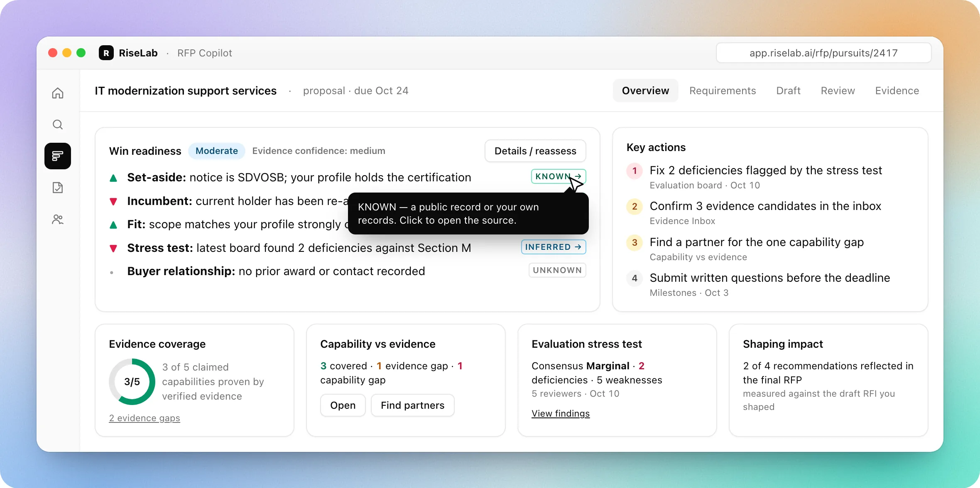Follow the 2 evidence gaps link

click(145, 418)
